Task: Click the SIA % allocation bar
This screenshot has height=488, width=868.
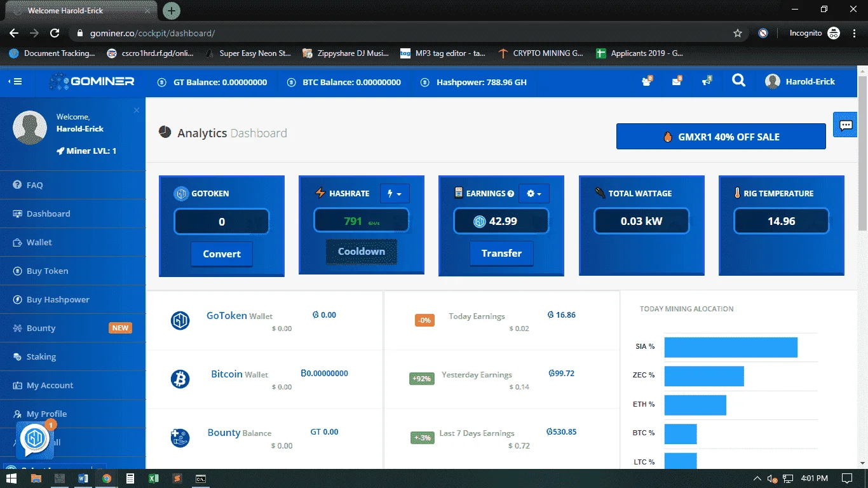Action: click(731, 347)
